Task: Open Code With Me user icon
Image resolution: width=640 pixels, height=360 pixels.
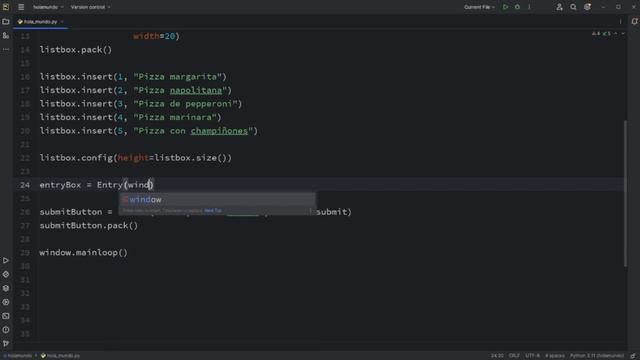Action: click(559, 7)
